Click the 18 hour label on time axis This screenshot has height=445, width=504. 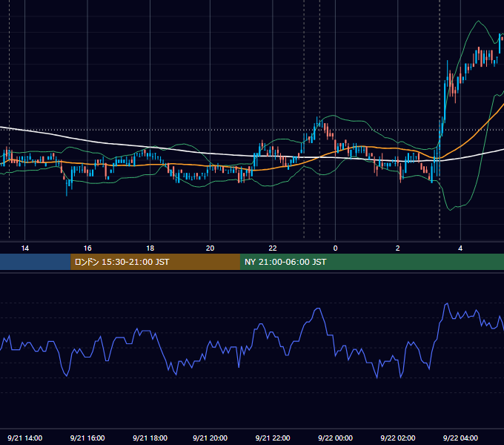pyautogui.click(x=150, y=248)
